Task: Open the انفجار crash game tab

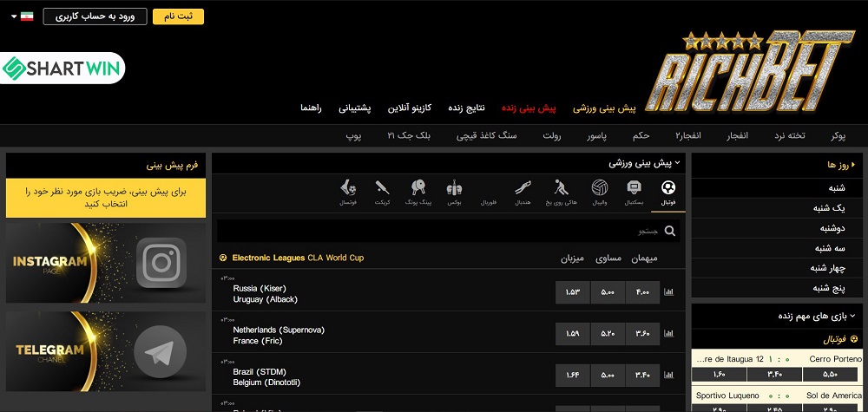Action: tap(737, 135)
